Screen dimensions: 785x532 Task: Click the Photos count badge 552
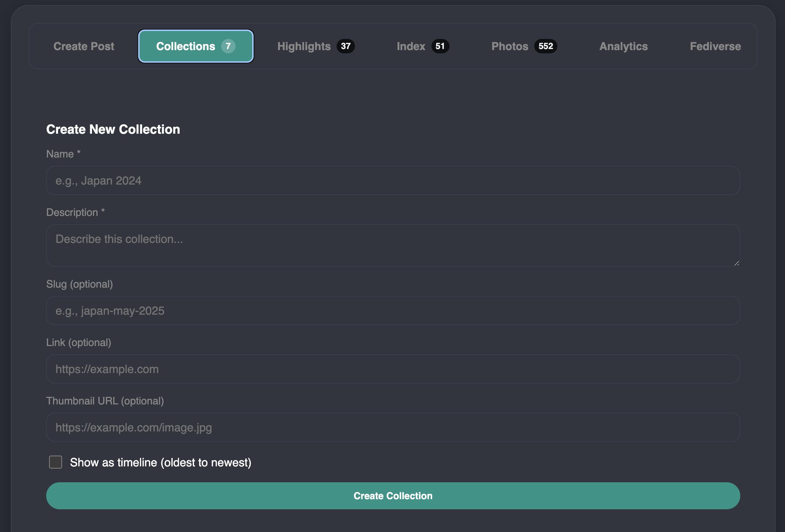coord(545,46)
